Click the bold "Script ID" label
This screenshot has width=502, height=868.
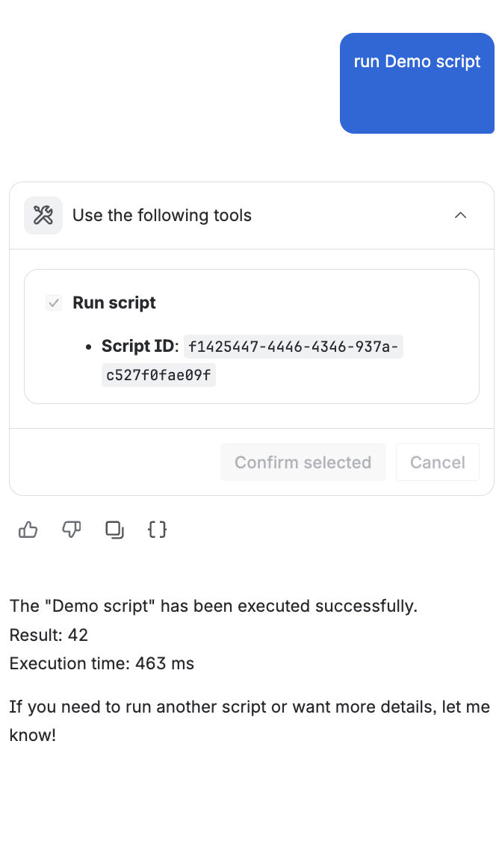pos(138,347)
